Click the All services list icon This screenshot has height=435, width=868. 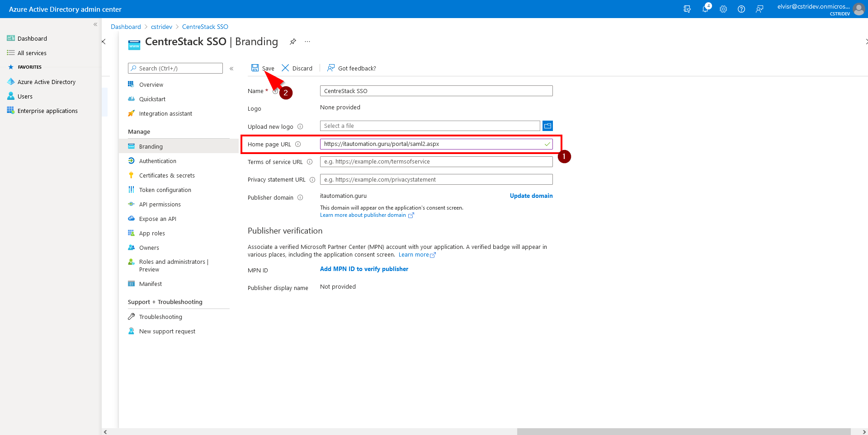(x=11, y=53)
